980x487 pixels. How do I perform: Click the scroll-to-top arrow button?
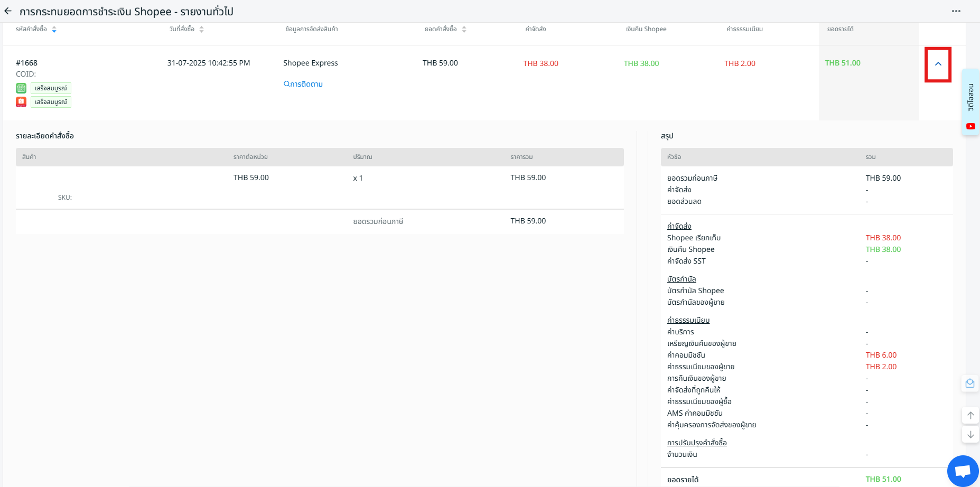[970, 415]
